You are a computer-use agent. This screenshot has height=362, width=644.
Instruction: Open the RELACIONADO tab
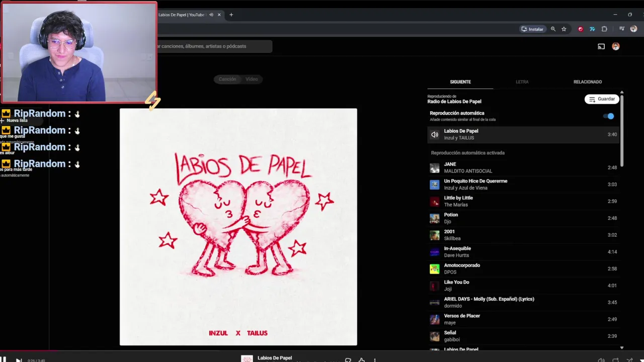pyautogui.click(x=588, y=81)
